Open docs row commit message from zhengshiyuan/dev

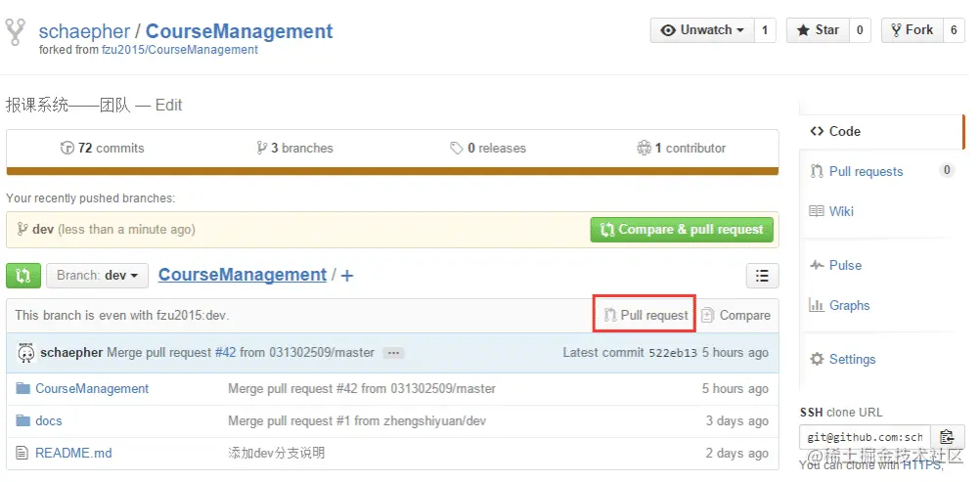tap(357, 420)
